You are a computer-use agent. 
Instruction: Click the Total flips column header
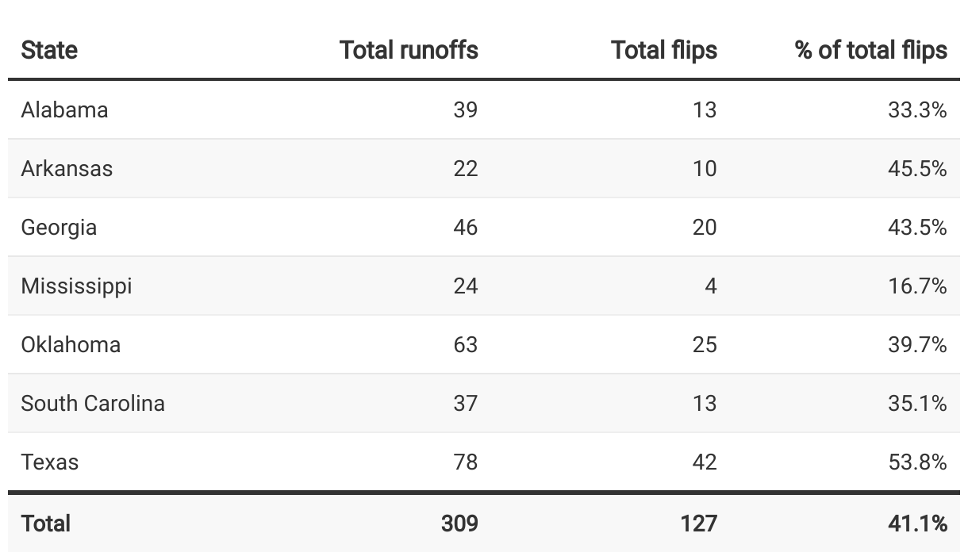tap(664, 50)
